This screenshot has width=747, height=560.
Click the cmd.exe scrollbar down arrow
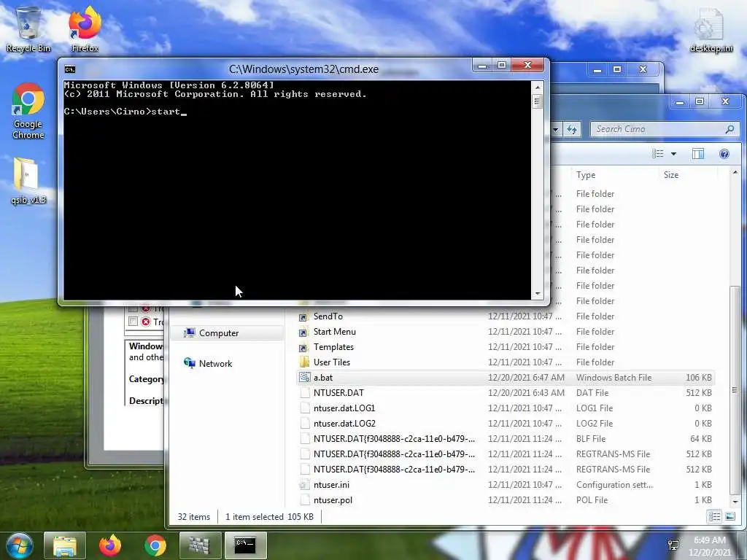pyautogui.click(x=538, y=294)
